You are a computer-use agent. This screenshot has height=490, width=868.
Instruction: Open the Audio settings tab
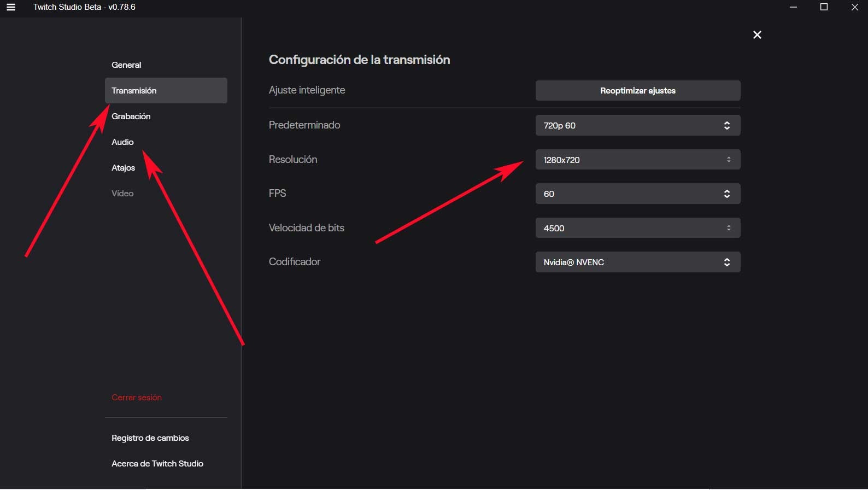pos(122,142)
